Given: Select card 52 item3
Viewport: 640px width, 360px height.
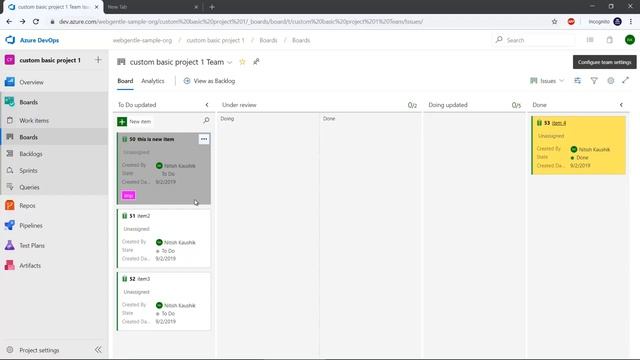Looking at the screenshot, I should [x=164, y=301].
